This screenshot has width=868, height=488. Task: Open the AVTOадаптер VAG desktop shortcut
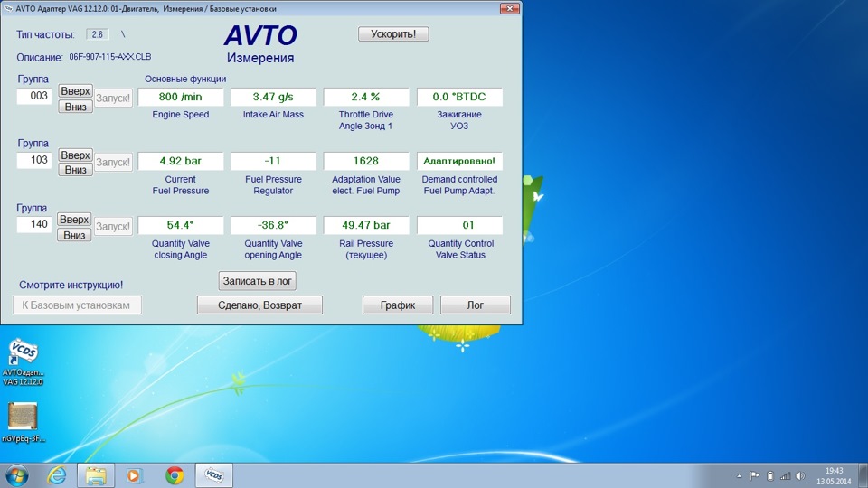point(23,362)
